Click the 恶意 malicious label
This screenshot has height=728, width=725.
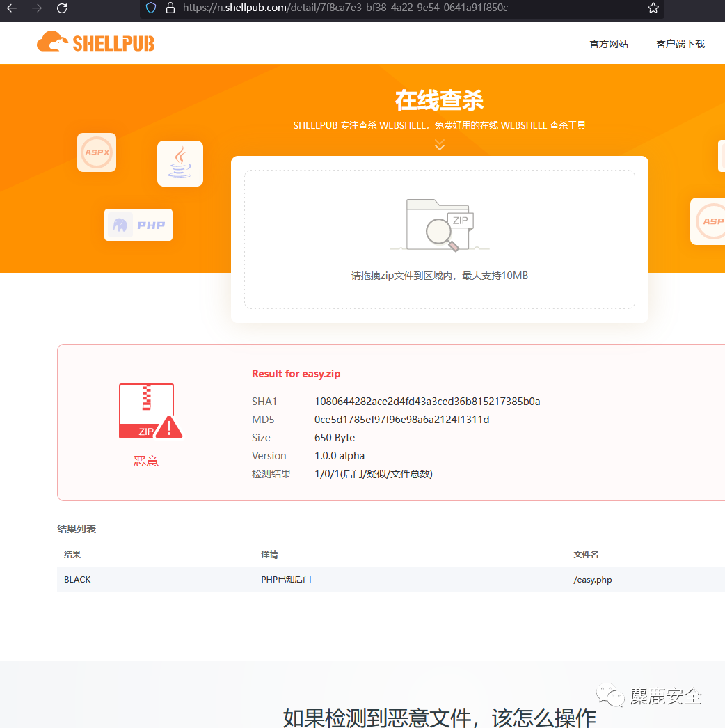coord(146,461)
